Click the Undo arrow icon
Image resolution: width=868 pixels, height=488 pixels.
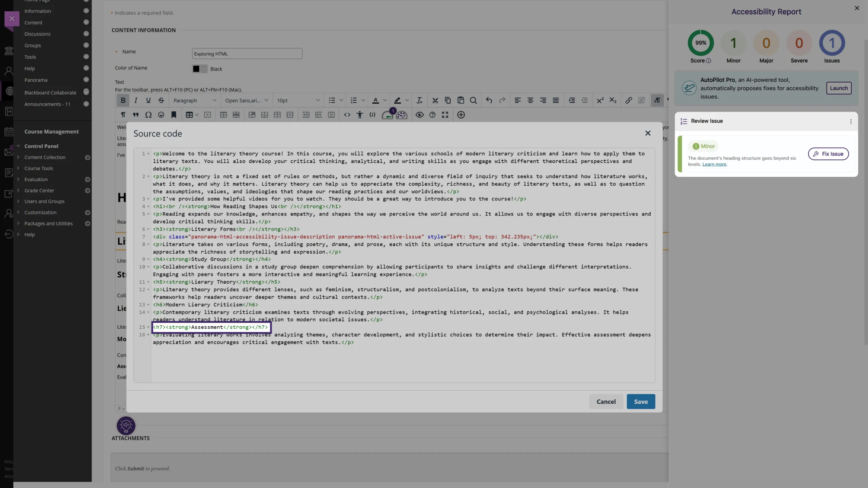coord(489,100)
